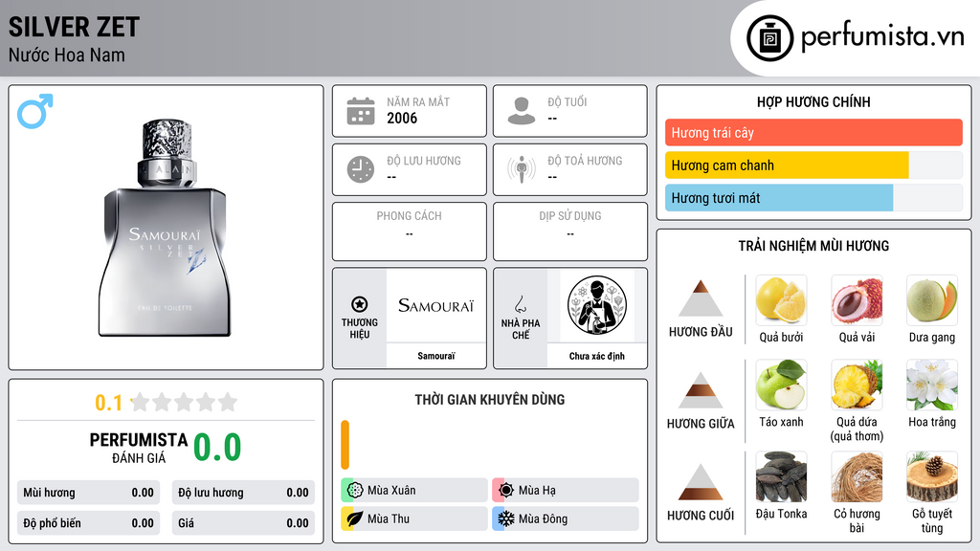
Task: Click the sun icon for Mùa Hạ
Action: pyautogui.click(x=506, y=491)
